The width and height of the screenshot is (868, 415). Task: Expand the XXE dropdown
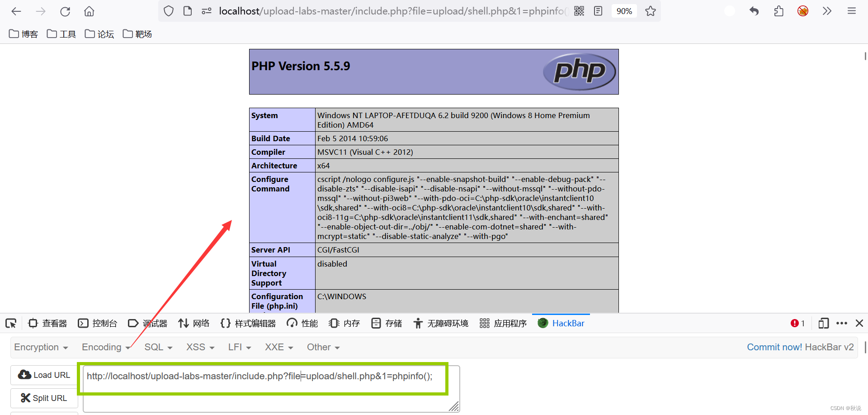click(x=279, y=347)
